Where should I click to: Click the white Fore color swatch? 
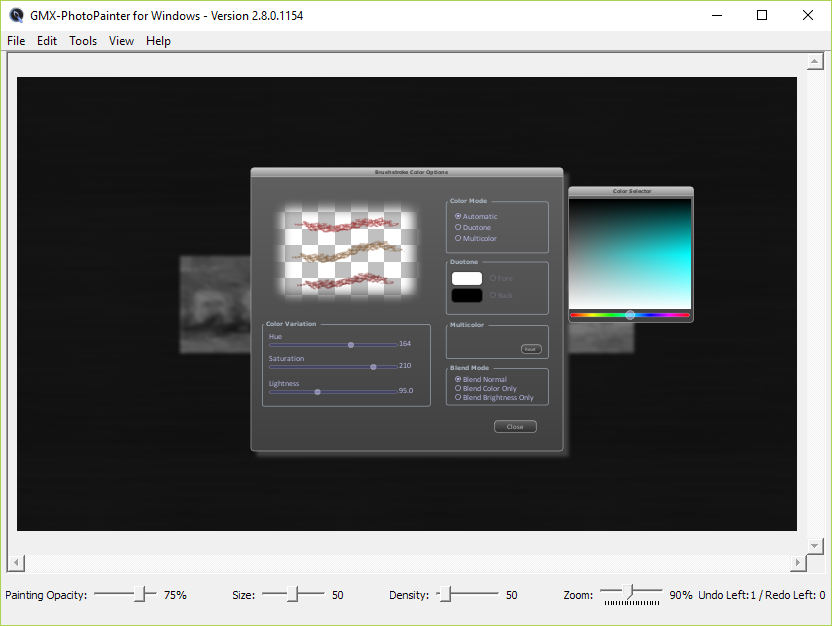point(467,278)
